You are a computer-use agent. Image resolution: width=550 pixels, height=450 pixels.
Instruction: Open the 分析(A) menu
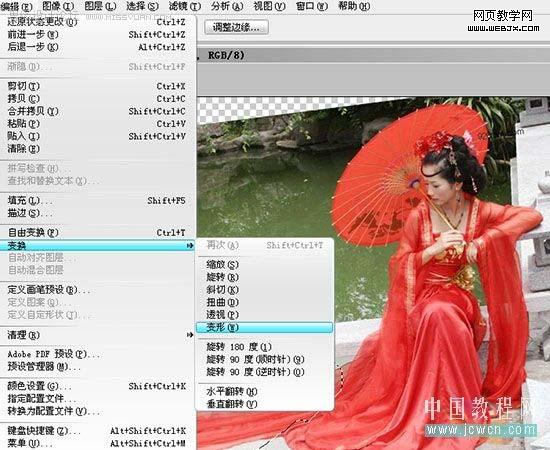click(227, 6)
